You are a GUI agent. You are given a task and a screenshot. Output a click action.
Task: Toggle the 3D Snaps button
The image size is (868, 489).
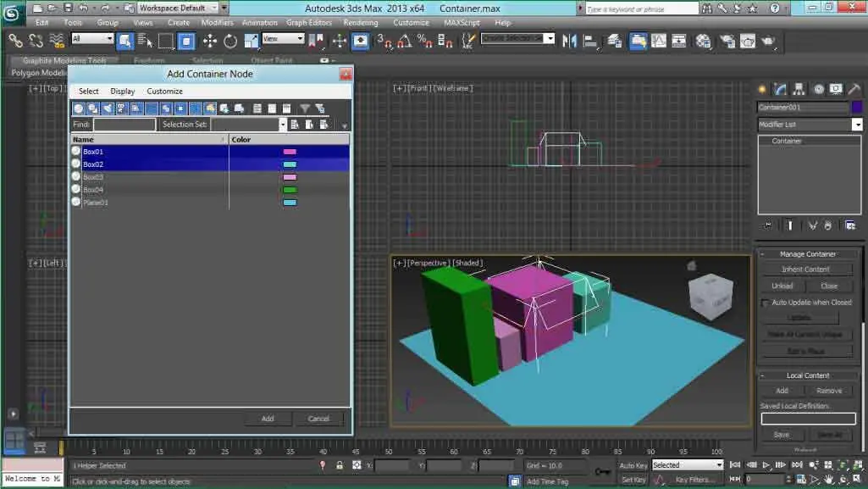(x=384, y=41)
